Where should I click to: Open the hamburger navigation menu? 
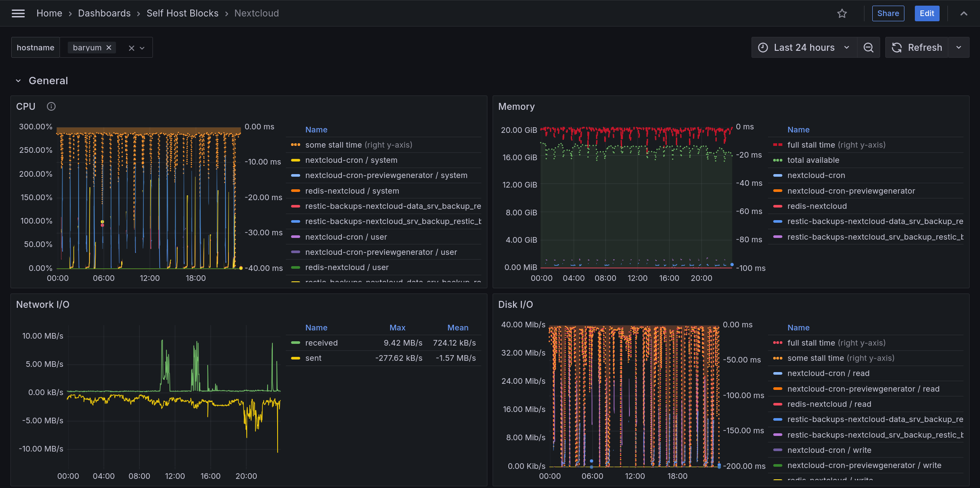point(18,13)
